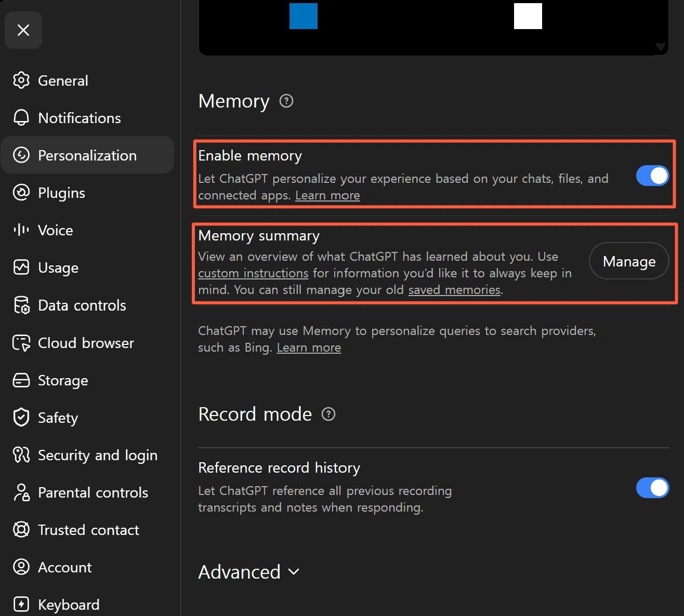Screen dimensions: 684x616
Task: Click the Reference record history label
Action: pyautogui.click(x=279, y=468)
